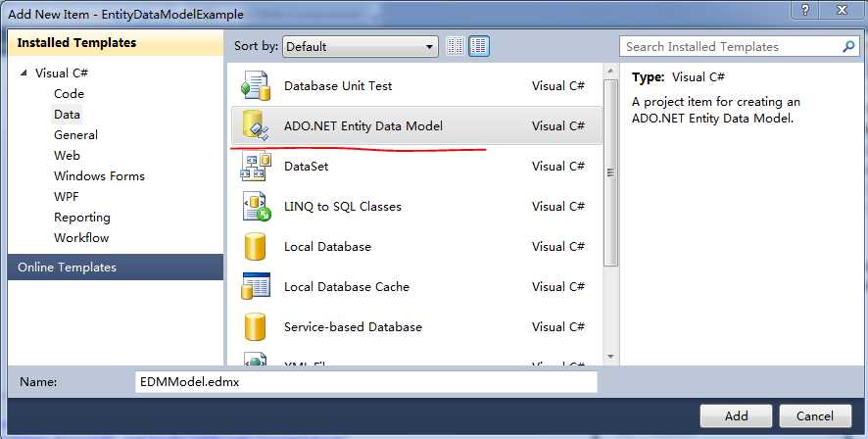Select the Local Database label

click(x=327, y=246)
